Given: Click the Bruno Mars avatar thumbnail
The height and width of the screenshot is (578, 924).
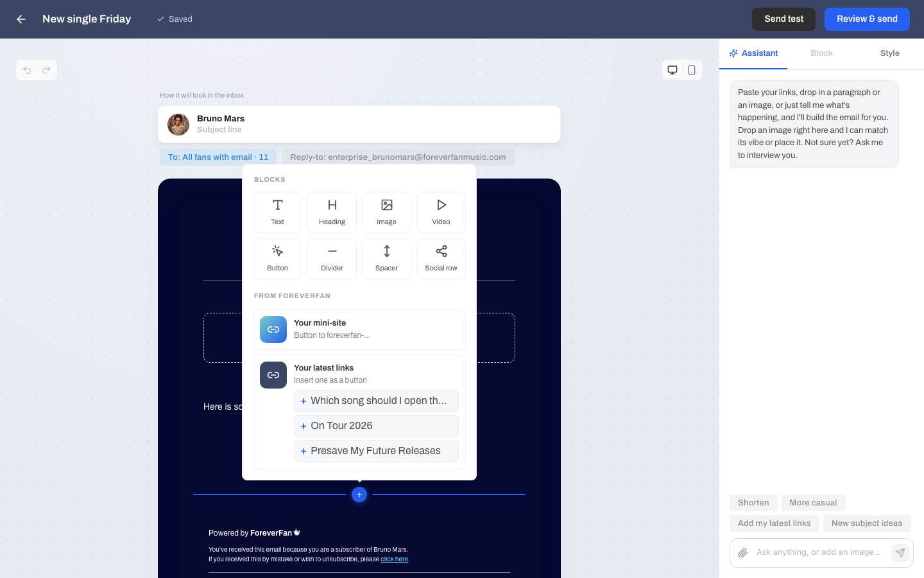Looking at the screenshot, I should pos(178,125).
